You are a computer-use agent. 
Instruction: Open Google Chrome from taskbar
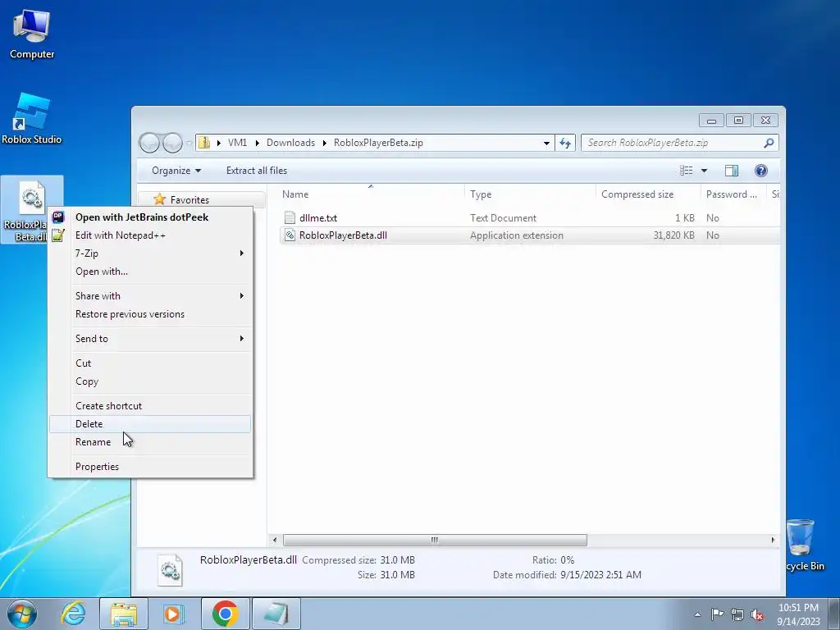pyautogui.click(x=226, y=614)
